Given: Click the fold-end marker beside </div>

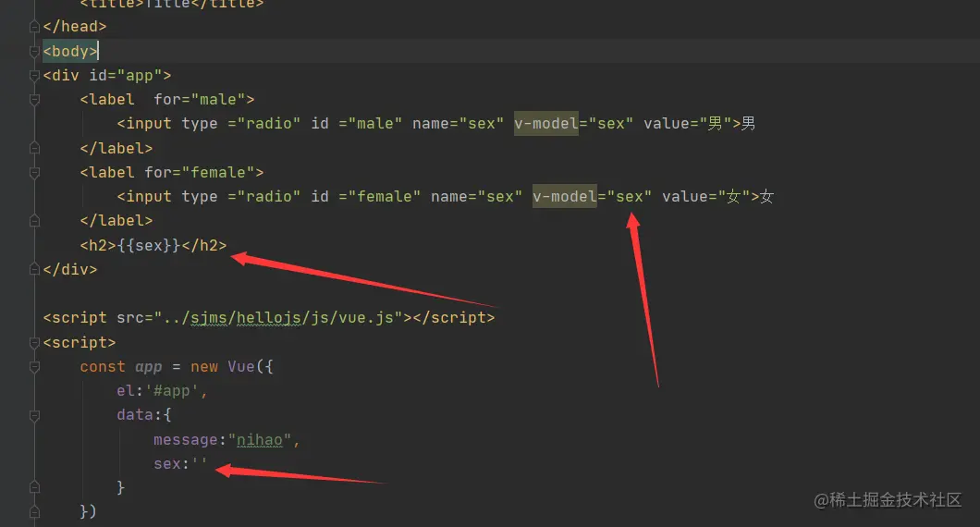Looking at the screenshot, I should click(x=35, y=269).
